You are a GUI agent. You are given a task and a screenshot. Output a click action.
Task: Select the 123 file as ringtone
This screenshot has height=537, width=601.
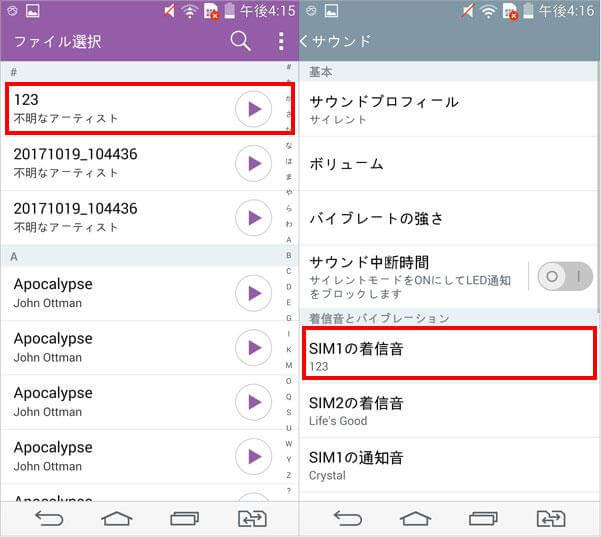(x=150, y=108)
